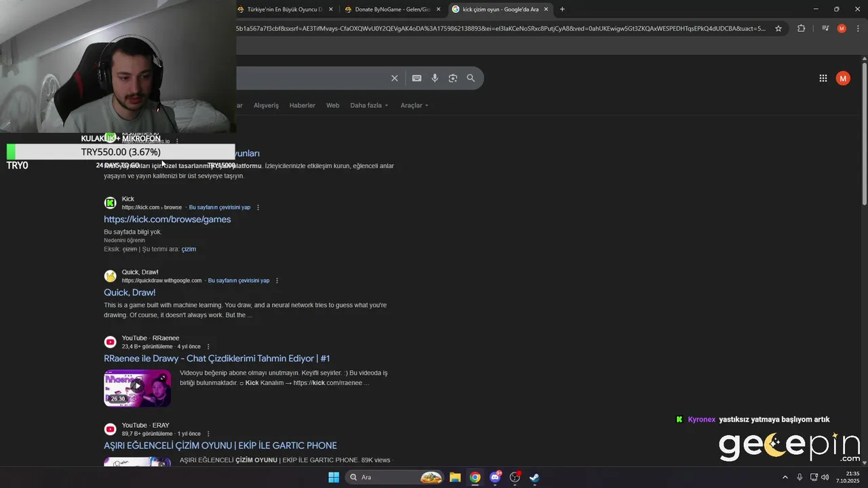Open the kick.com/browse/games result link

click(167, 220)
